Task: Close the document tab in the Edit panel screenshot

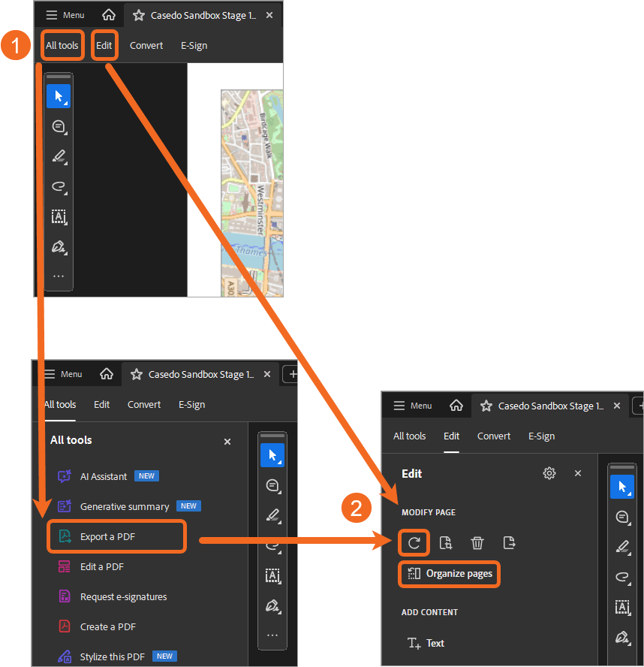Action: point(617,406)
